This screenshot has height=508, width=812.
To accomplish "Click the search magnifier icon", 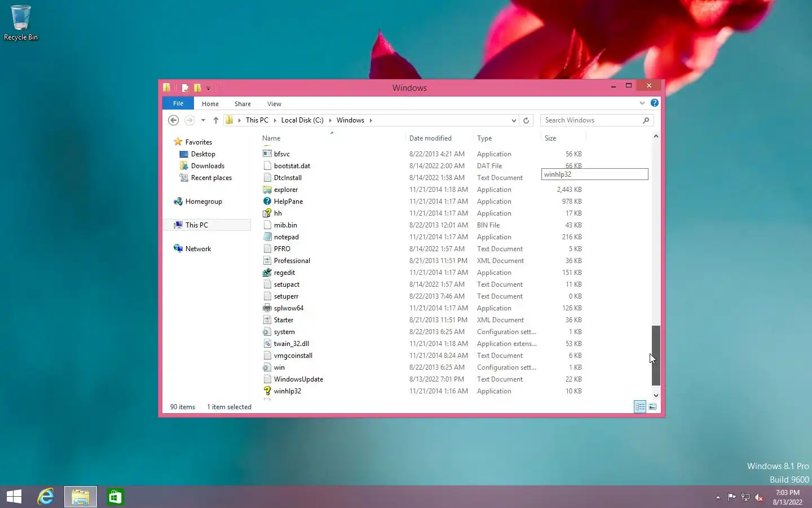I will pyautogui.click(x=646, y=120).
